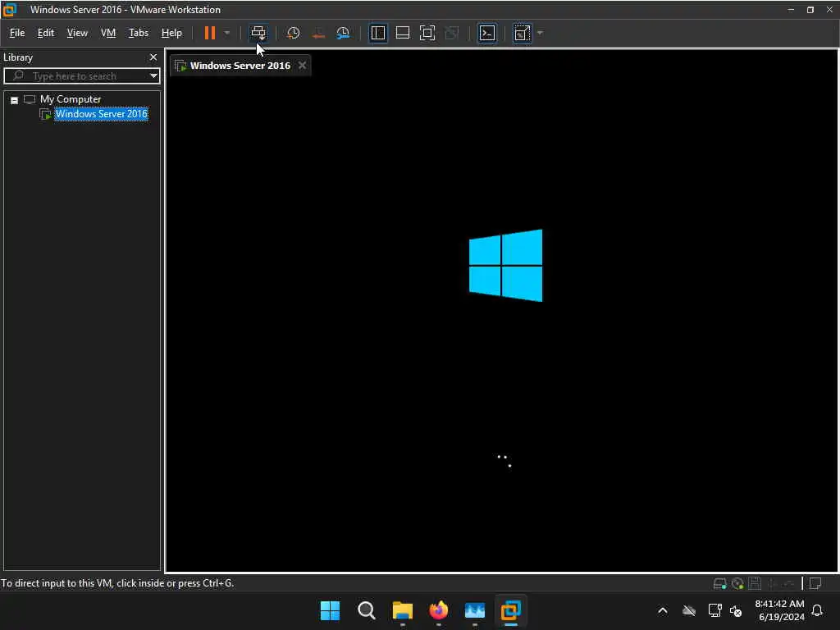Toggle the thumbnail bar view
The height and width of the screenshot is (630, 840).
click(x=403, y=33)
